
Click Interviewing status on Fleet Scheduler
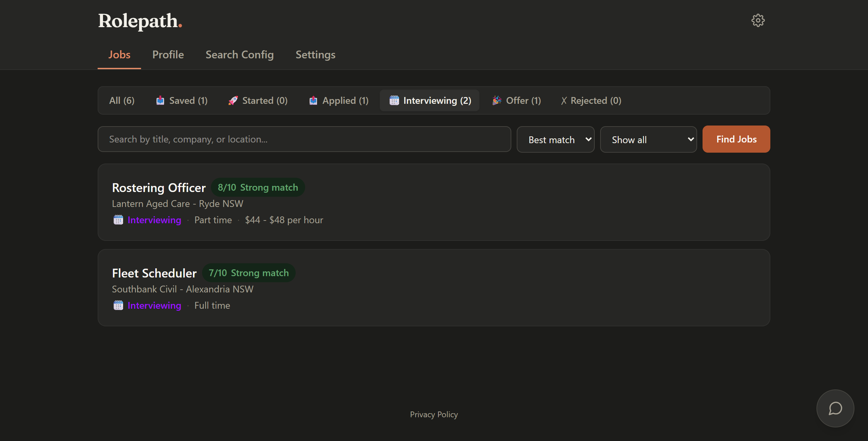tap(154, 305)
